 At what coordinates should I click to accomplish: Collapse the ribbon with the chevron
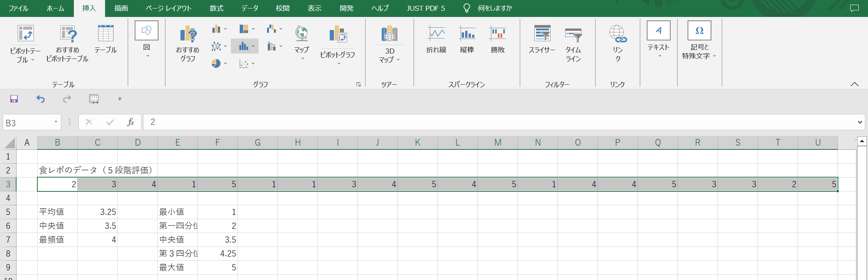pos(855,84)
